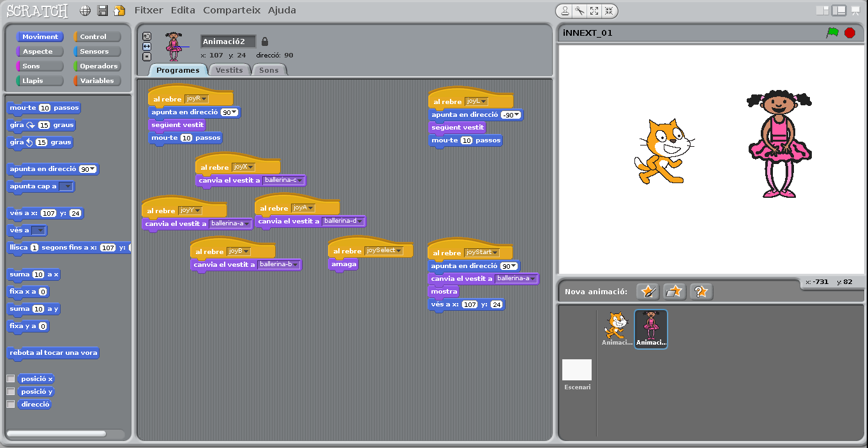Show the Moviment block category
This screenshot has width=868, height=448.
pos(40,37)
